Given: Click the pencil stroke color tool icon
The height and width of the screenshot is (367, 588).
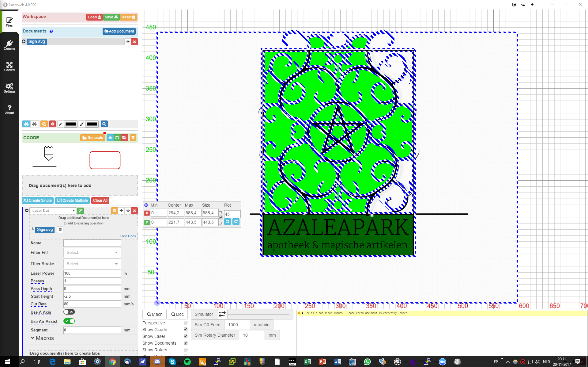Looking at the screenshot, I should [61, 124].
